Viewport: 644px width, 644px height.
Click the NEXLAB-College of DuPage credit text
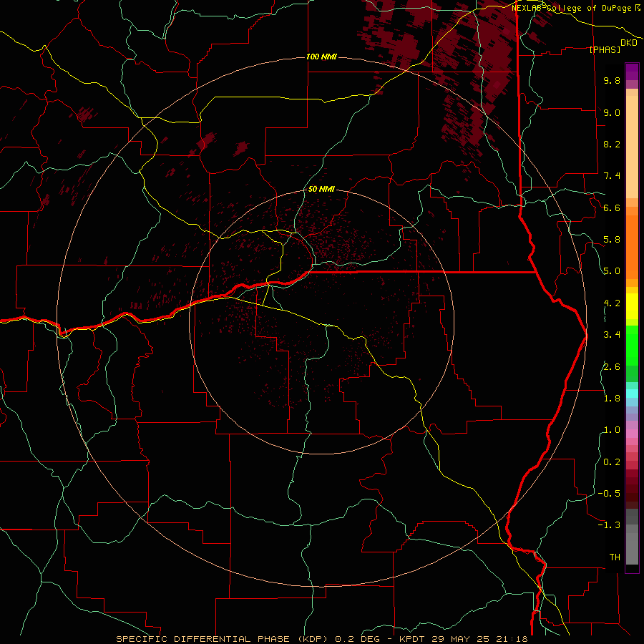576,8
